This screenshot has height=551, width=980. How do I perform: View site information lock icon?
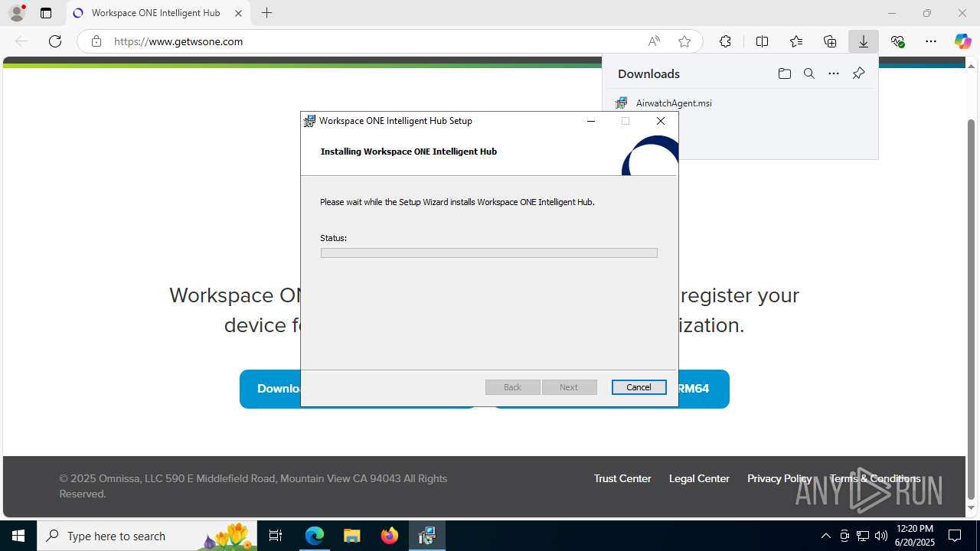click(96, 41)
